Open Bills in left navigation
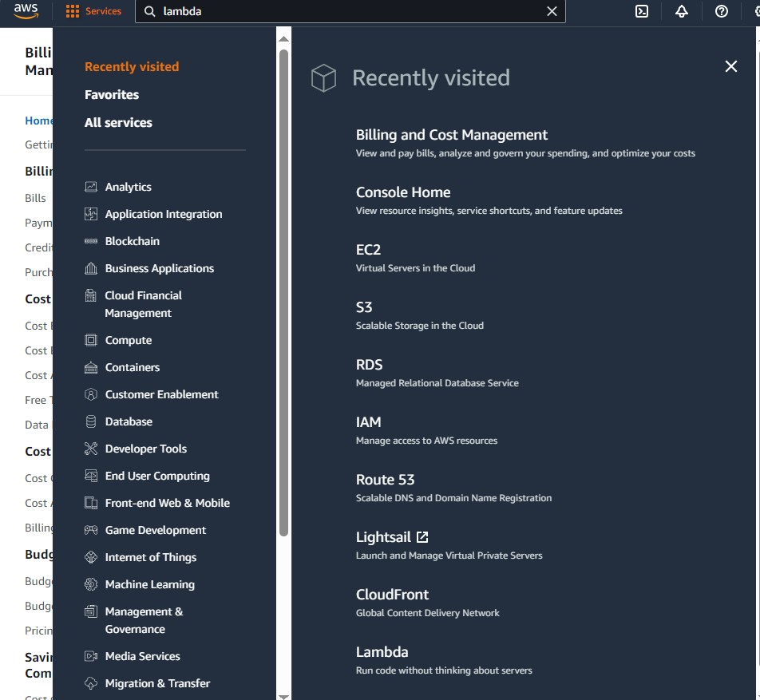 tap(35, 198)
